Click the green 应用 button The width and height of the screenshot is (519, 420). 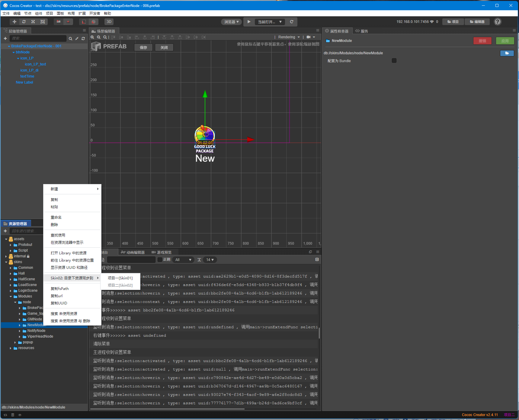[x=505, y=41]
